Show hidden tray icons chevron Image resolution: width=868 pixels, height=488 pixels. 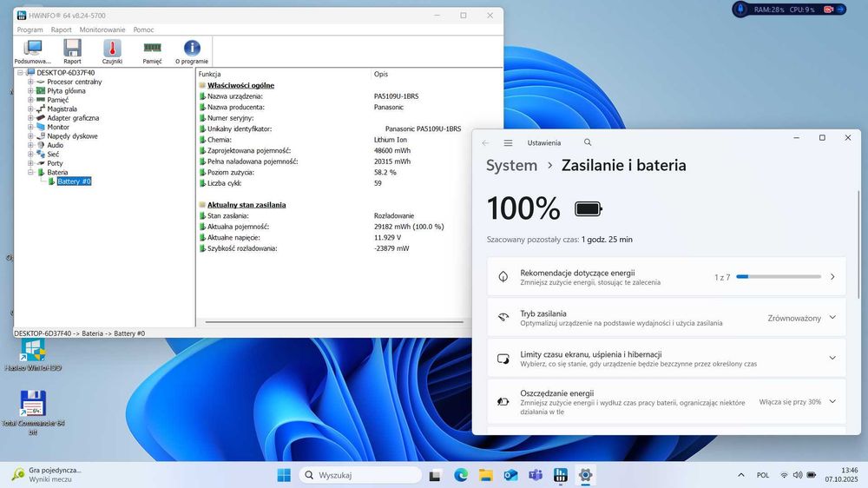(x=740, y=475)
